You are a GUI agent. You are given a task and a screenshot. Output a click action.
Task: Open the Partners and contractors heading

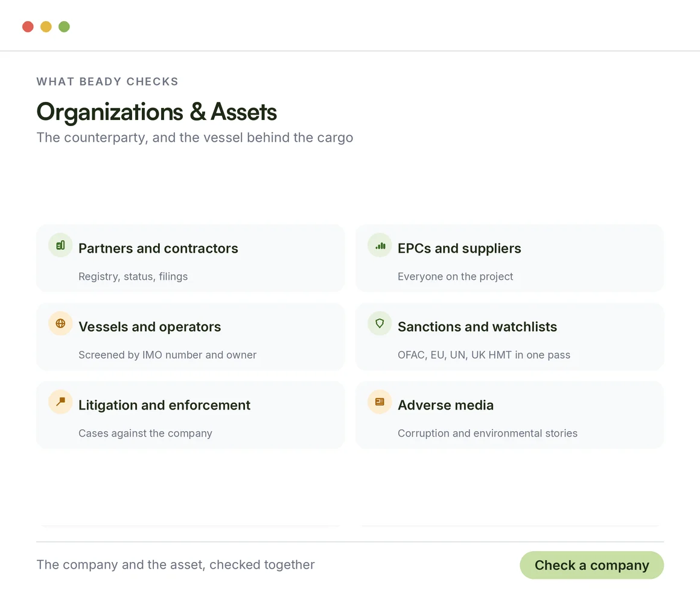(158, 248)
